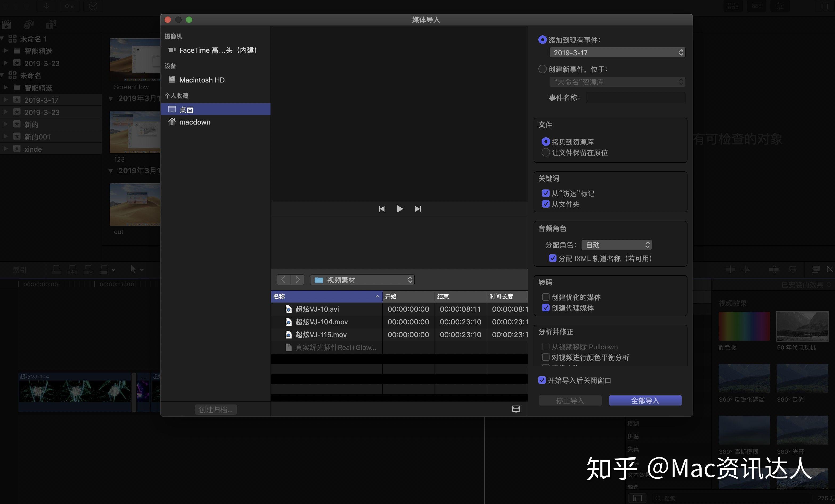The height and width of the screenshot is (504, 835).
Task: Select 360° 反锐化遮罩 effect thumbnail
Action: point(744,378)
